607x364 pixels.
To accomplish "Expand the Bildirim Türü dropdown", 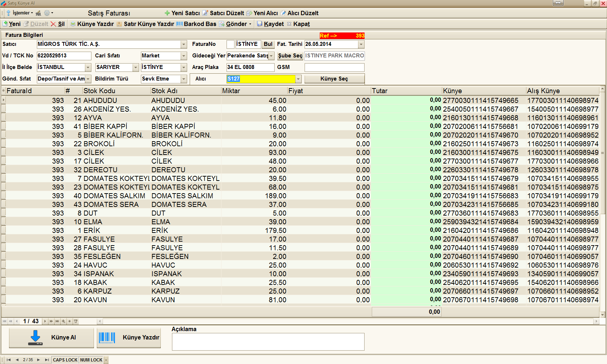I will pos(184,79).
